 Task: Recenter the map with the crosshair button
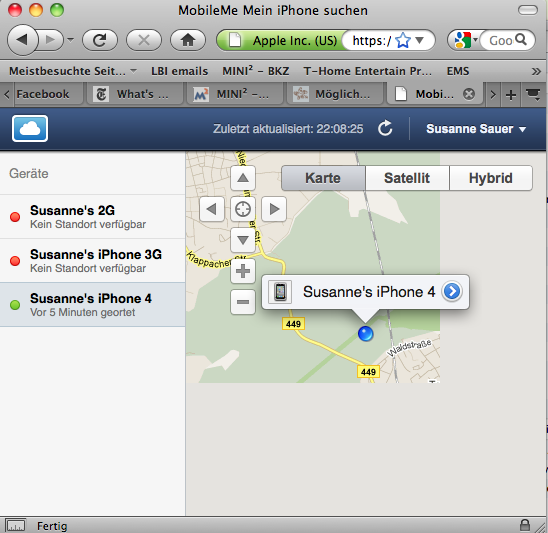pyautogui.click(x=243, y=209)
